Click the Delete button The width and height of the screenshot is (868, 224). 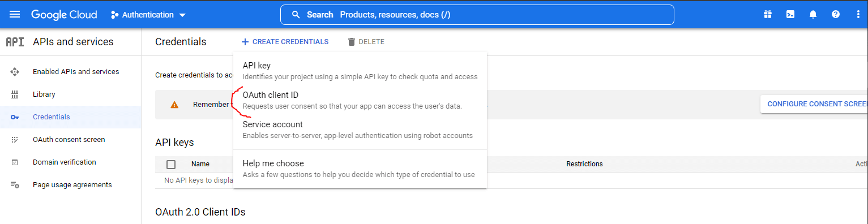[366, 42]
